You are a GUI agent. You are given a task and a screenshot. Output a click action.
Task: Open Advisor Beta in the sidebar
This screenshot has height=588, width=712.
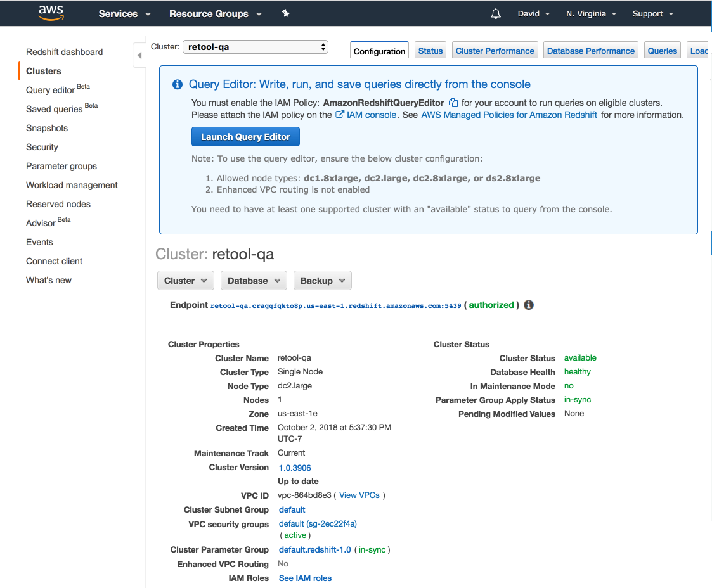(x=48, y=222)
